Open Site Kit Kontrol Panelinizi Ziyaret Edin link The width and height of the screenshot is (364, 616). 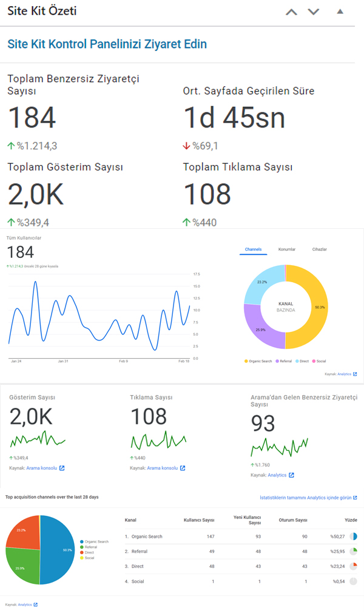tap(107, 44)
